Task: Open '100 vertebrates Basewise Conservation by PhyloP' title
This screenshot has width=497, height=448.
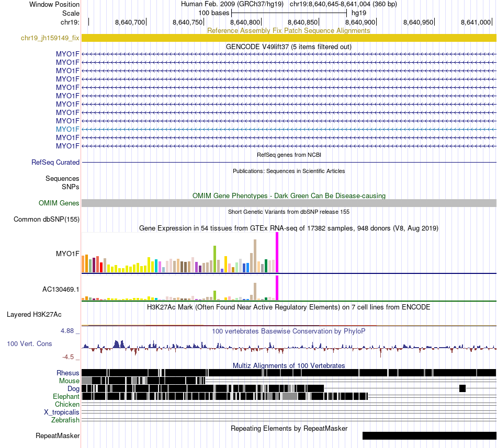Action: click(289, 331)
